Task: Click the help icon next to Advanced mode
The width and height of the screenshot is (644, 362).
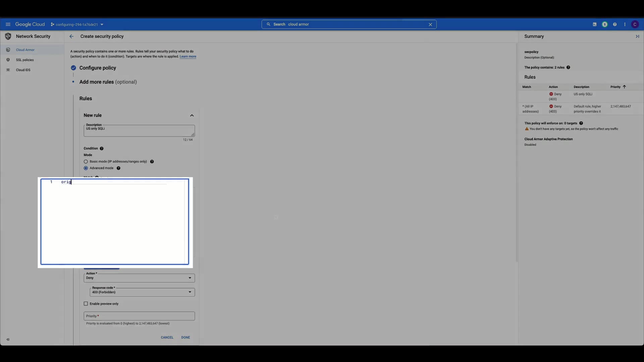Action: point(118,168)
